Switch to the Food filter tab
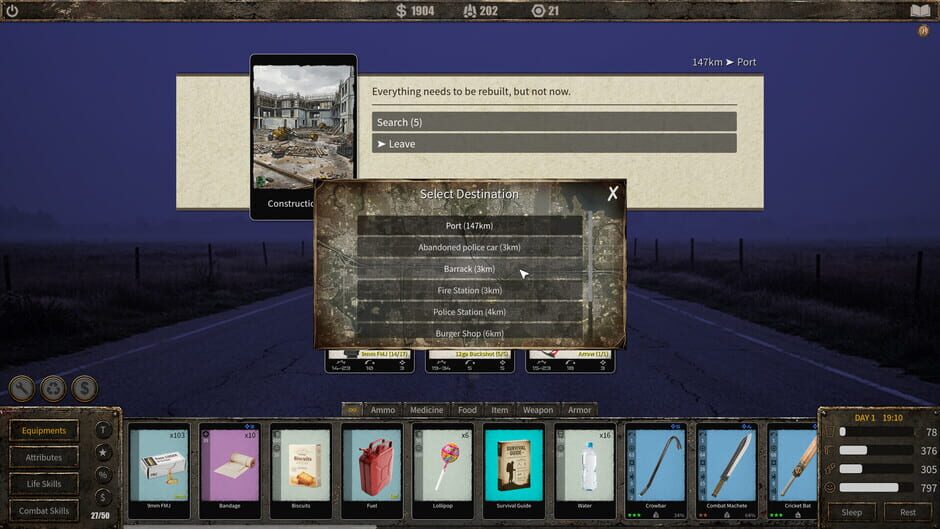940x529 pixels. (467, 410)
